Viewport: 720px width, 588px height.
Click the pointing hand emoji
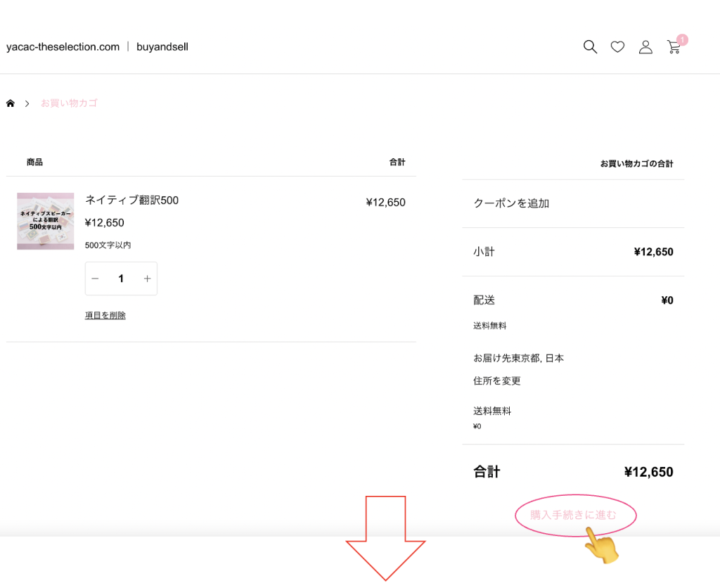click(601, 547)
